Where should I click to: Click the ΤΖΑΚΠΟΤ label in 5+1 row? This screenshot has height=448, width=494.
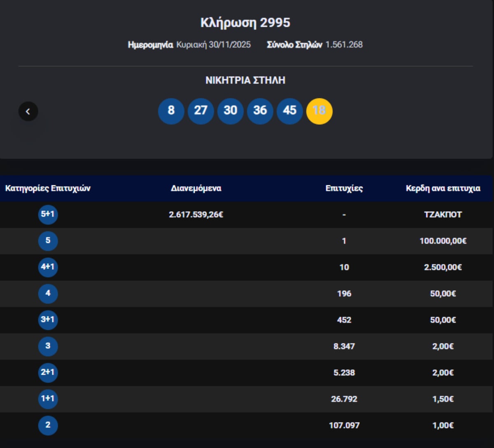coord(443,215)
